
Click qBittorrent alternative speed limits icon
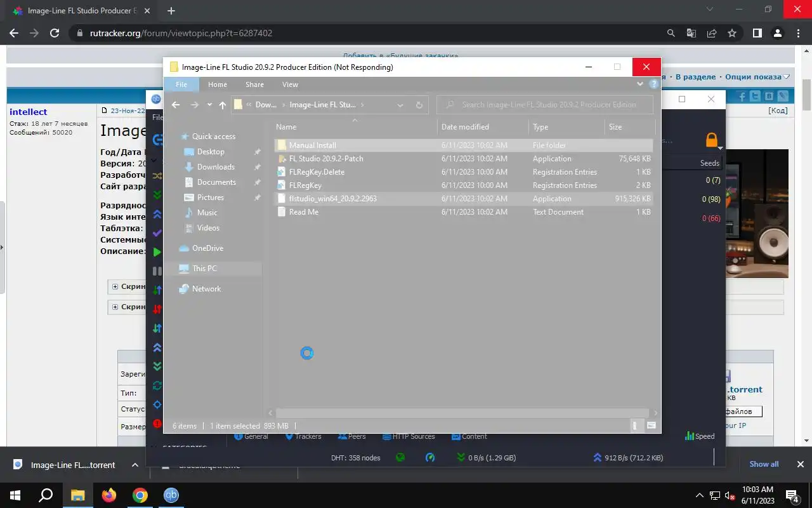tap(430, 457)
